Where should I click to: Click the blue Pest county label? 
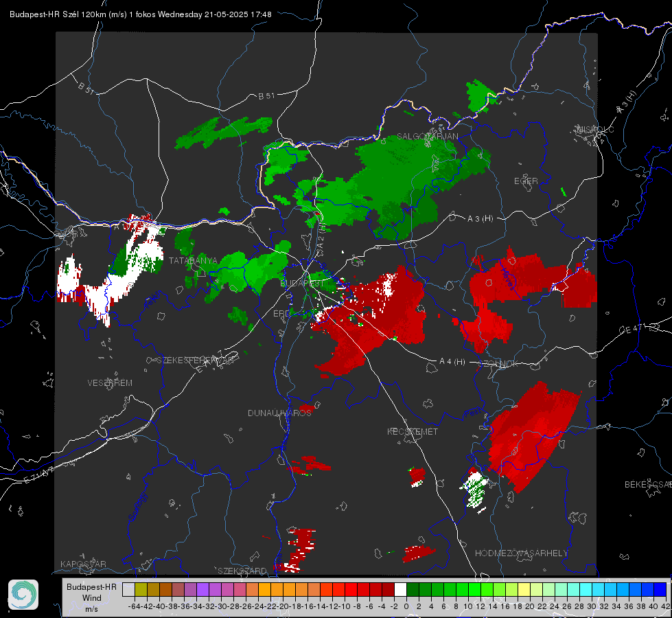coord(472,413)
